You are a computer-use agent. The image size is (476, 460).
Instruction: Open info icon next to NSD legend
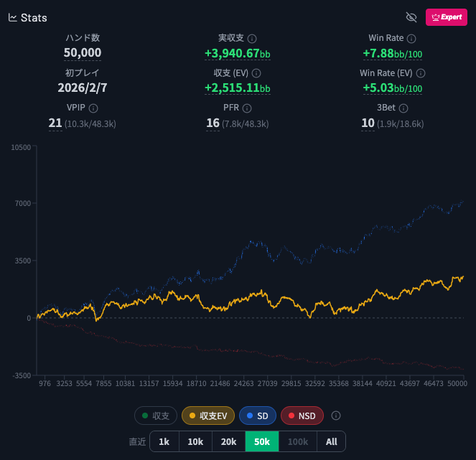pyautogui.click(x=336, y=416)
